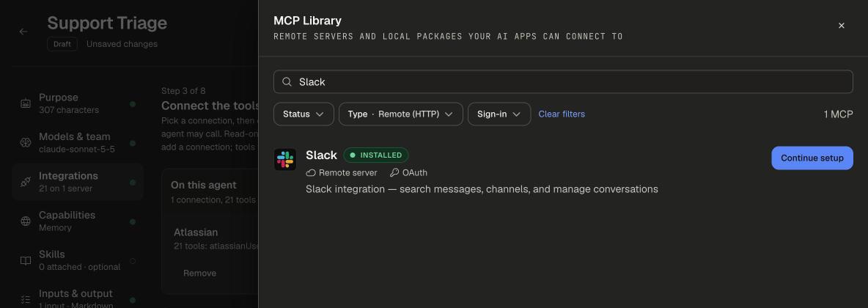Click the Clear filters link
This screenshot has width=868, height=308.
pyautogui.click(x=562, y=114)
